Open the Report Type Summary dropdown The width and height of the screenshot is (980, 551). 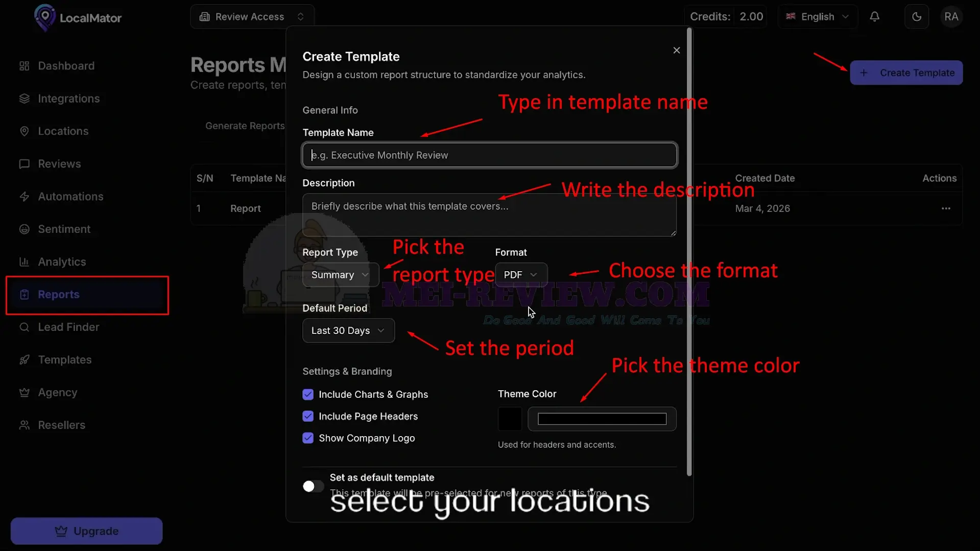point(341,275)
